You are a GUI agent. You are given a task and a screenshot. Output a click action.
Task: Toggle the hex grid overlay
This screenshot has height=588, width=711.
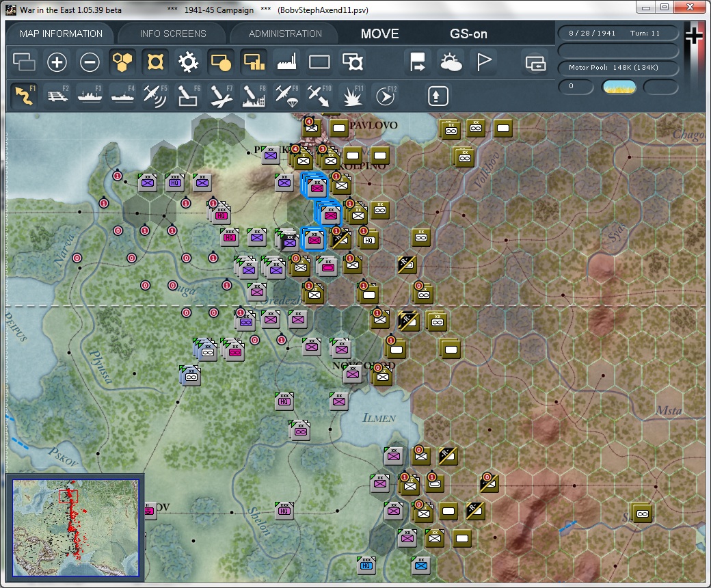tap(122, 62)
